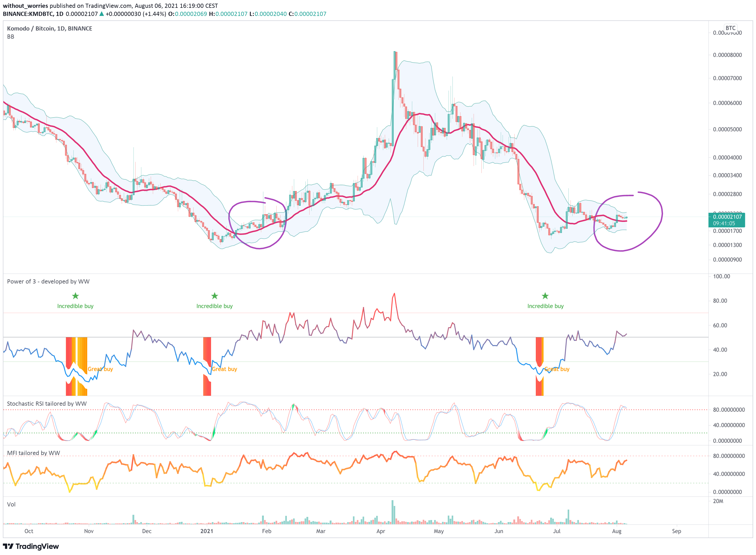The image size is (756, 555).
Task: Click the Power of 3 indicator title
Action: (x=48, y=281)
